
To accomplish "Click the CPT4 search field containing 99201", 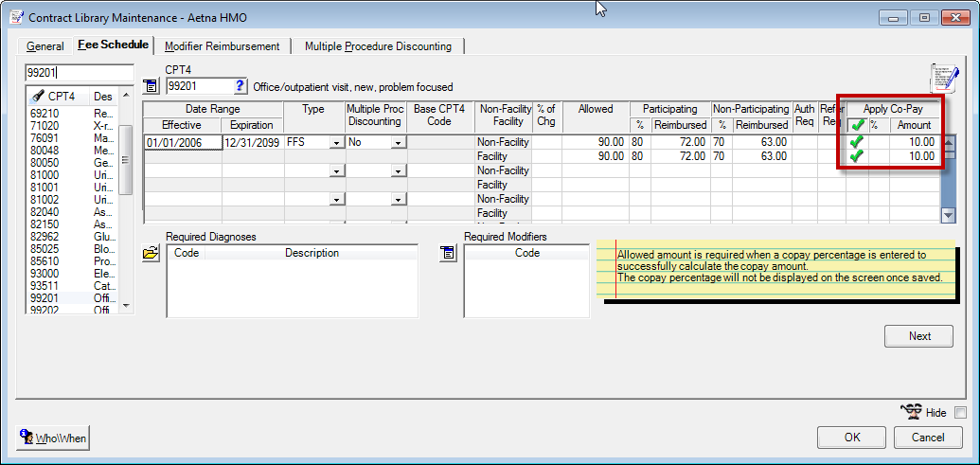I will tap(80, 73).
